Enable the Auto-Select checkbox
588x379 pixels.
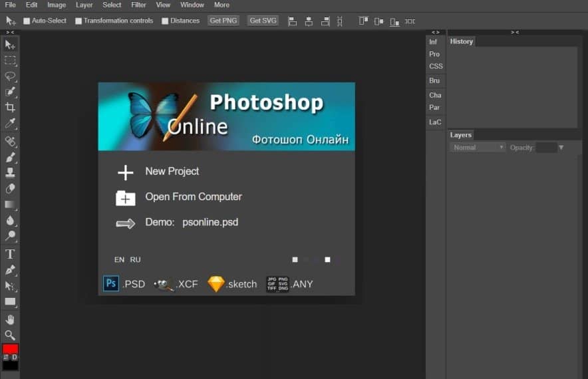coord(27,21)
